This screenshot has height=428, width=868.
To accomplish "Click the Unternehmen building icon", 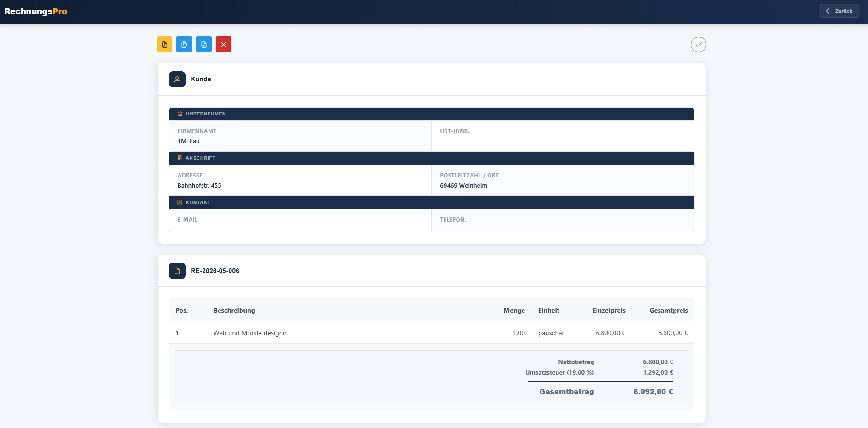I will [x=180, y=114].
